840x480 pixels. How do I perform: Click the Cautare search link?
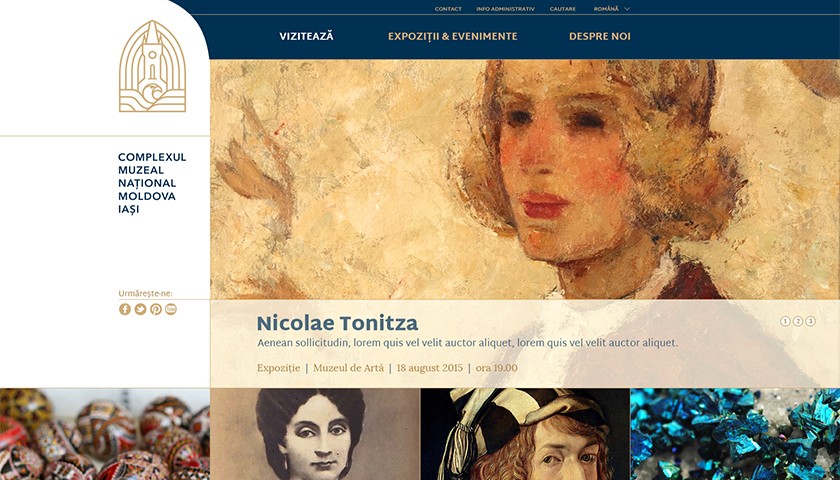pos(562,9)
